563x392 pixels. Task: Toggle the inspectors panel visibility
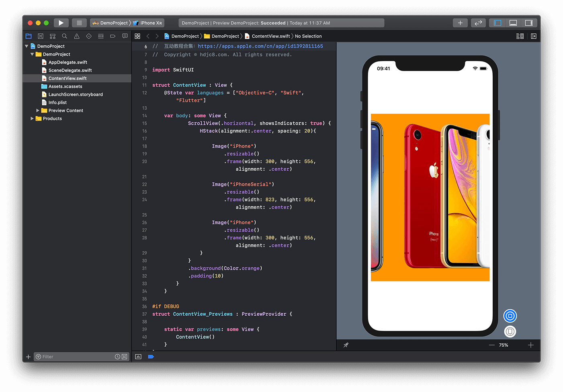click(x=529, y=23)
